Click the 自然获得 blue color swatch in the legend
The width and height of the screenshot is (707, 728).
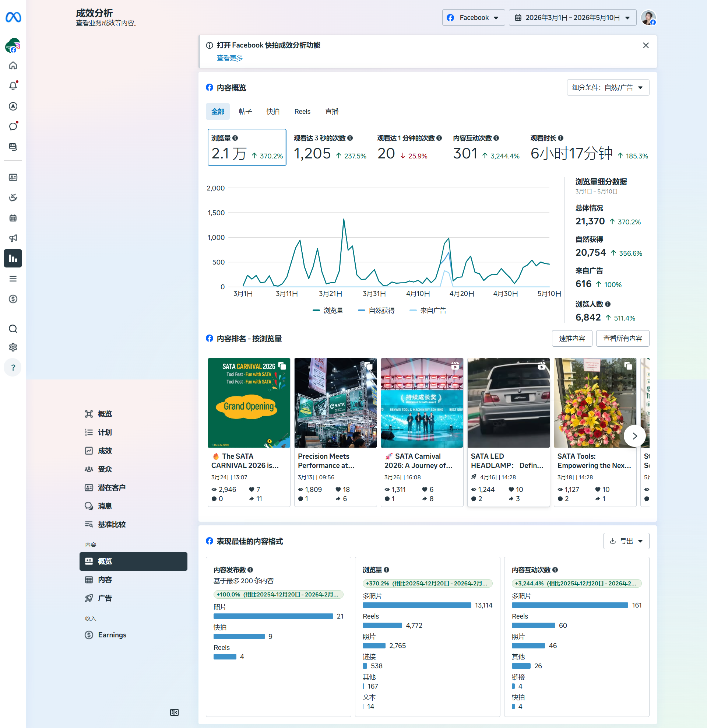point(361,311)
